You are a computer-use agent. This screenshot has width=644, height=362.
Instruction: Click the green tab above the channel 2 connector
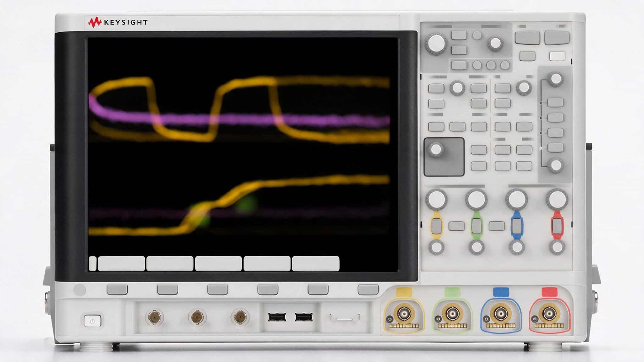coord(452,292)
